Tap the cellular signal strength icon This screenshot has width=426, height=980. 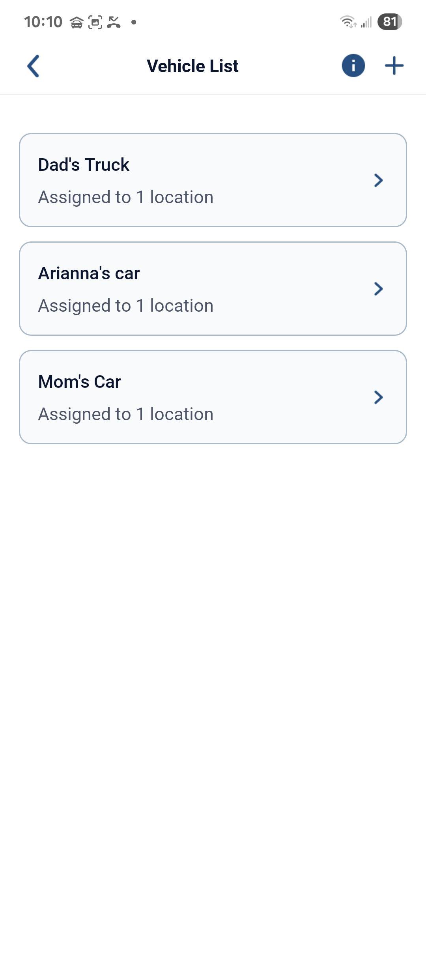click(x=366, y=22)
